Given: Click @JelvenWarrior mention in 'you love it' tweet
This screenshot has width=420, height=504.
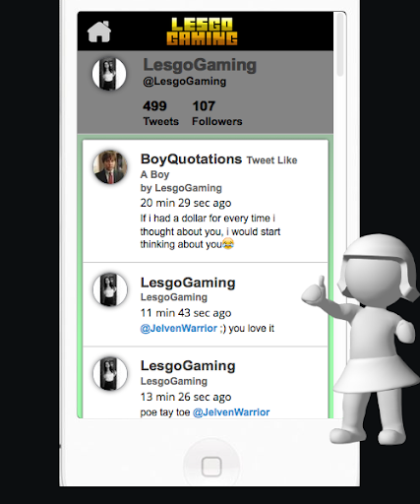Looking at the screenshot, I should [179, 328].
